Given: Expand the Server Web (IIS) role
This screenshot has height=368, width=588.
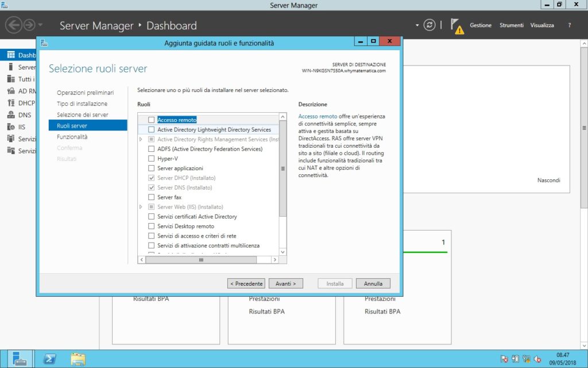Looking at the screenshot, I should [x=141, y=207].
